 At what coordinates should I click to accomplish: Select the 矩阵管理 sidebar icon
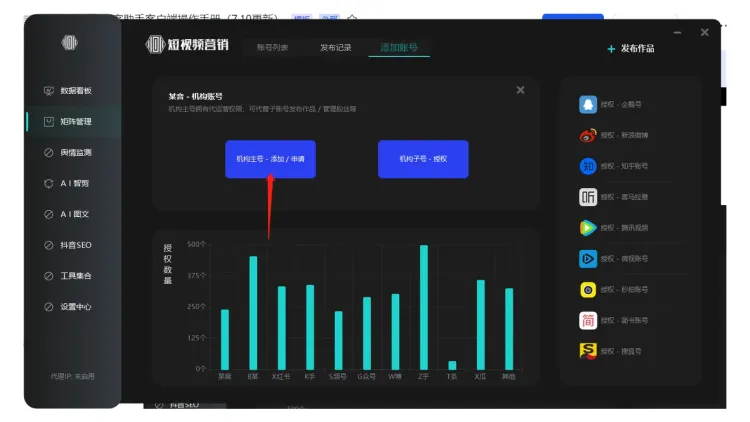[x=49, y=122]
